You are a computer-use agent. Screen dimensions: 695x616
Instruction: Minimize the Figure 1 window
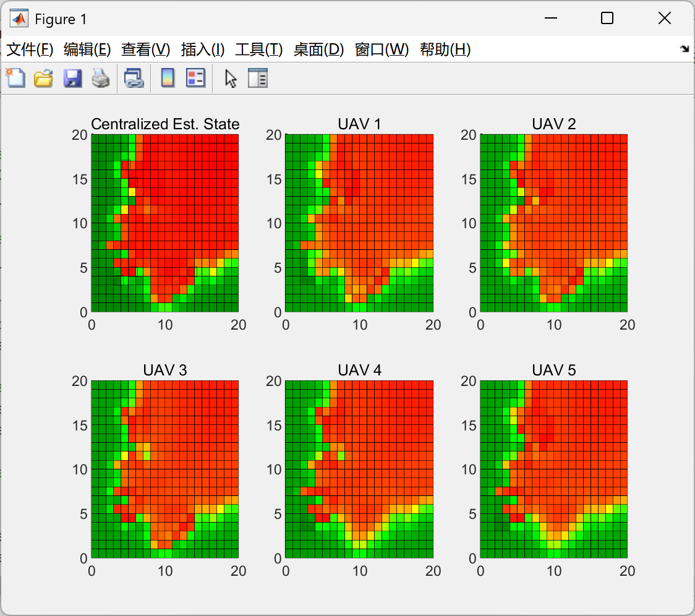[550, 18]
